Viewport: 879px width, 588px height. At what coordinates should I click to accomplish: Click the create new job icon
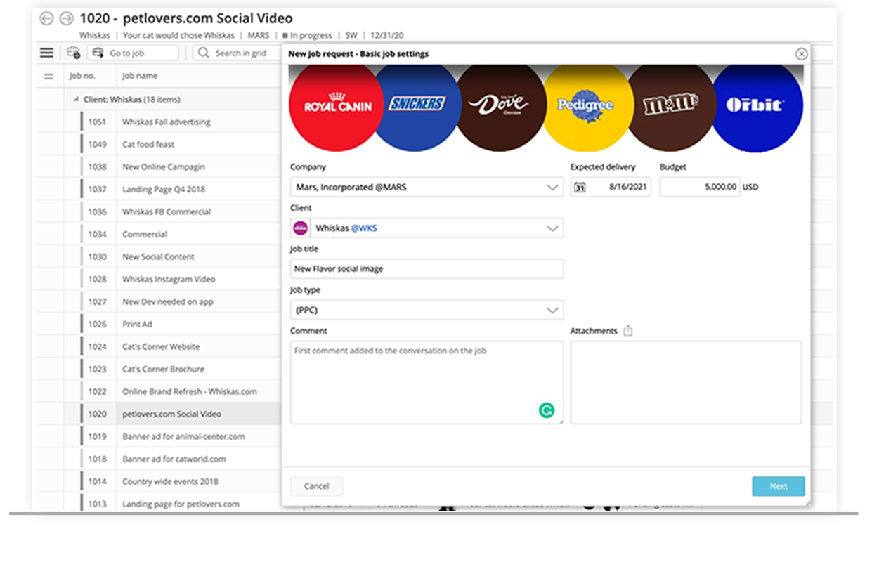(x=73, y=52)
